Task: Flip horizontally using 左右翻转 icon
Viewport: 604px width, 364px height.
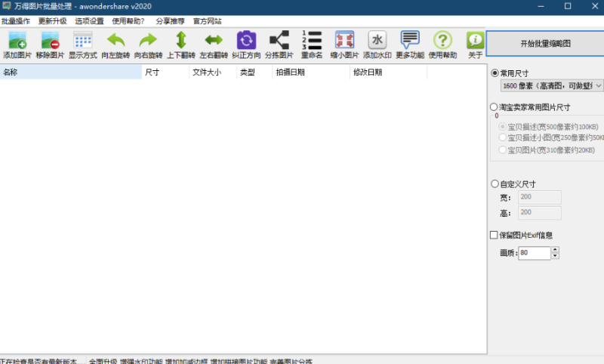Action: click(x=214, y=45)
